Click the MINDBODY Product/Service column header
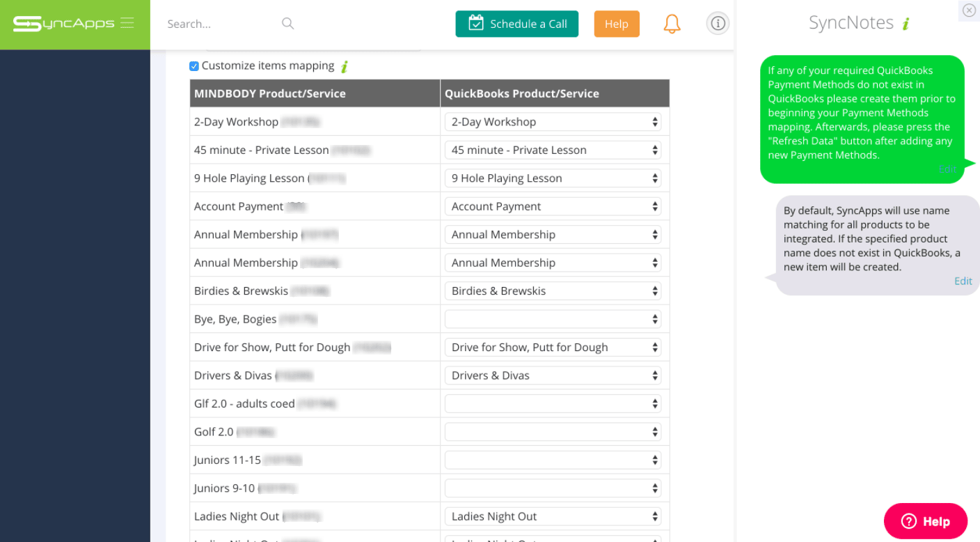This screenshot has height=542, width=980. [x=315, y=93]
